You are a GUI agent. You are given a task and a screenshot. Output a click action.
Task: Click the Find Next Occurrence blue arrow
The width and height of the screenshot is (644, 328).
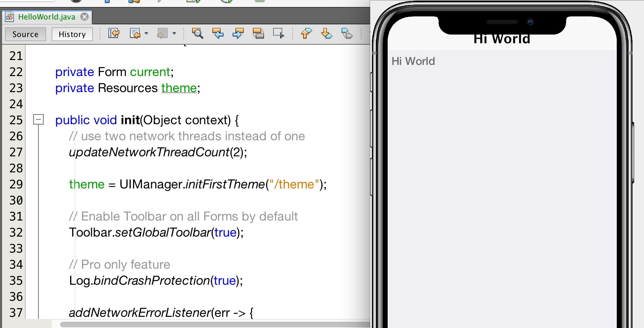pyautogui.click(x=237, y=34)
